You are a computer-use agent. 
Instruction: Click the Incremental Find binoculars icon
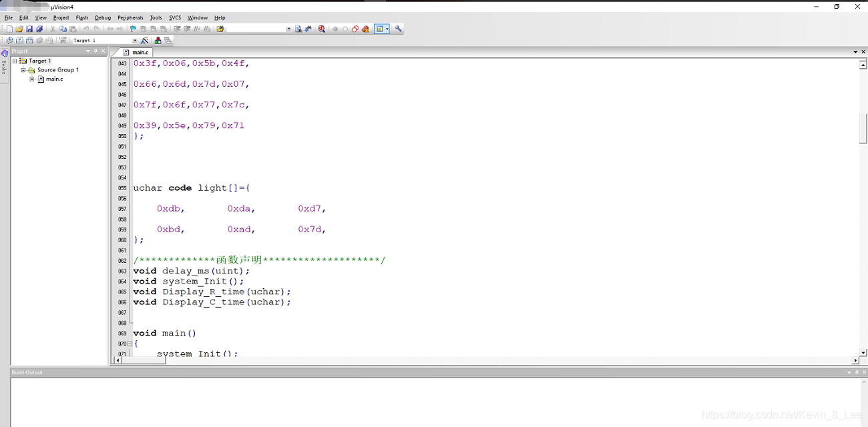coord(307,29)
